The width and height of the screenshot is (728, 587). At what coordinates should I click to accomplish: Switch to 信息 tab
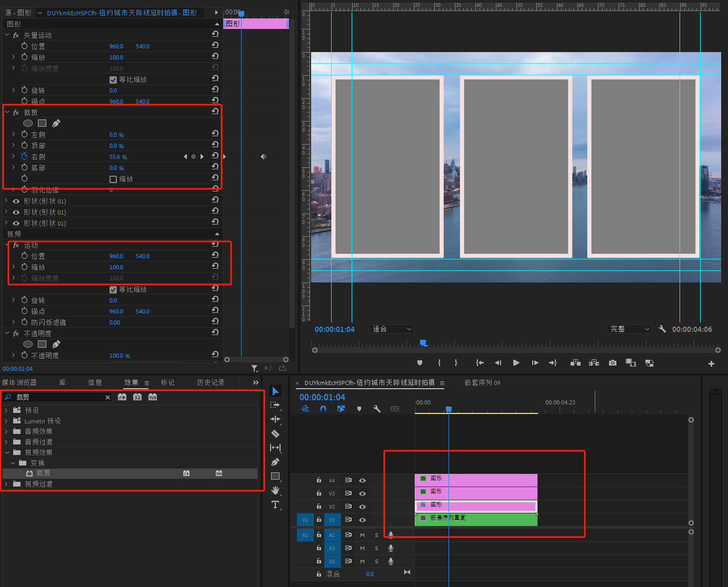point(95,382)
